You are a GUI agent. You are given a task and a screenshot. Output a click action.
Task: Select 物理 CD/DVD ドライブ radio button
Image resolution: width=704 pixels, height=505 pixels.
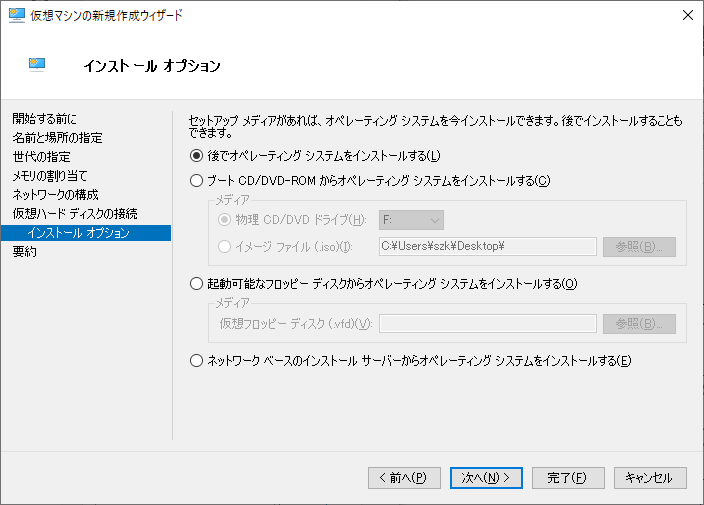[x=226, y=220]
